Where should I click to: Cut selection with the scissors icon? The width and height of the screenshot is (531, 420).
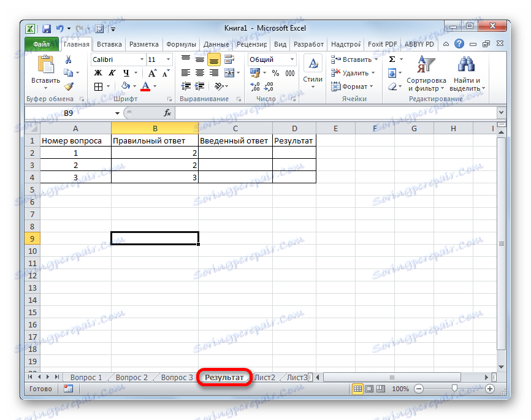[x=69, y=59]
